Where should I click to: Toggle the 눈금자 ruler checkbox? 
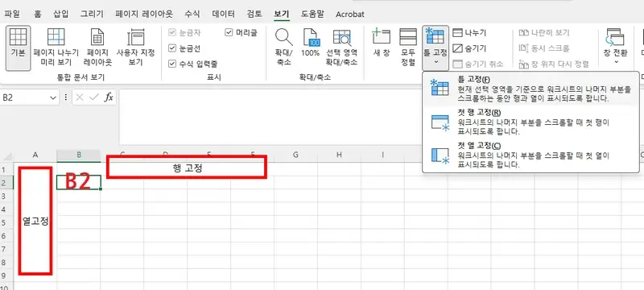[172, 33]
